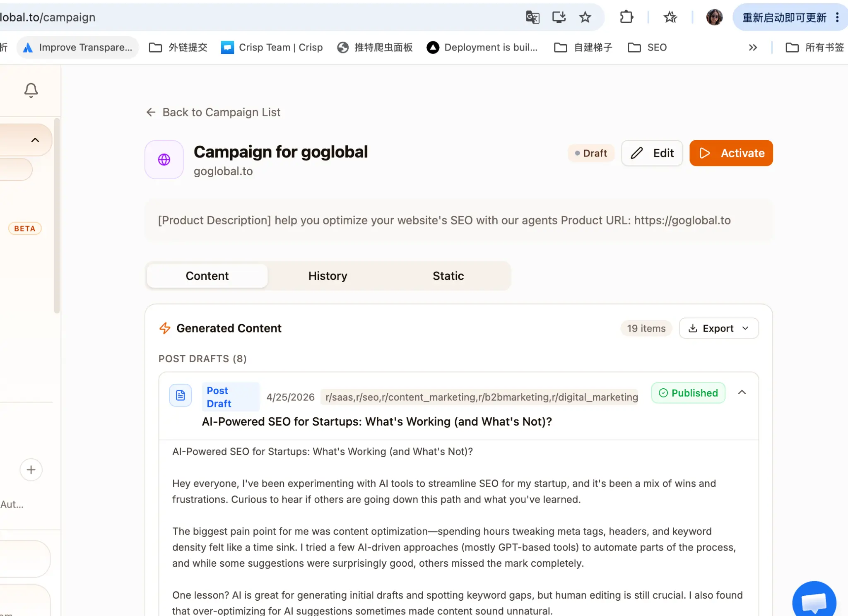The width and height of the screenshot is (848, 616).
Task: Open the user profile avatar
Action: click(714, 17)
